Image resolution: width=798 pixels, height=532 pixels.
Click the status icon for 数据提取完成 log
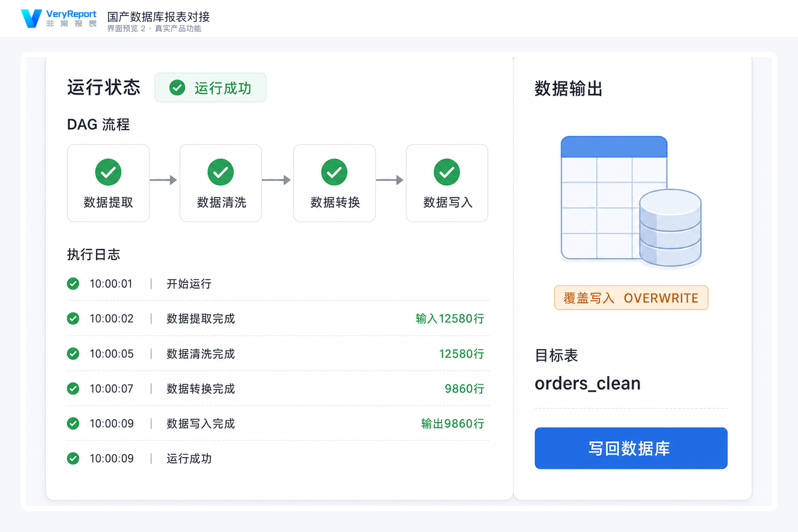click(73, 318)
